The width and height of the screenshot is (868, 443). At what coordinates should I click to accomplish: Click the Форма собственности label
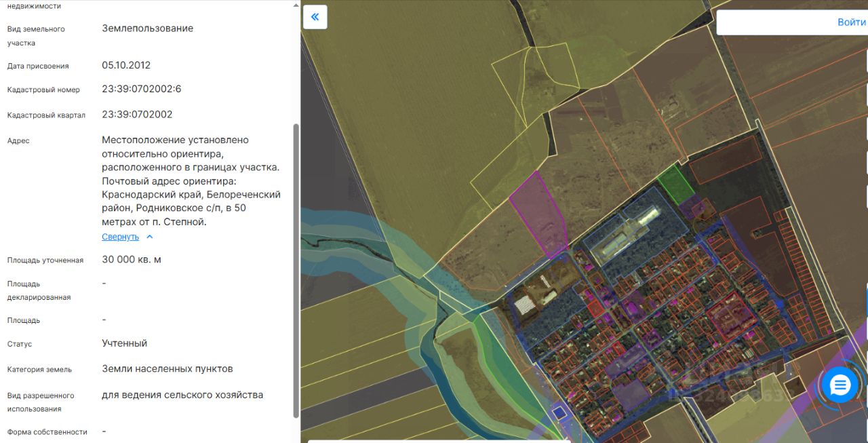coord(47,431)
